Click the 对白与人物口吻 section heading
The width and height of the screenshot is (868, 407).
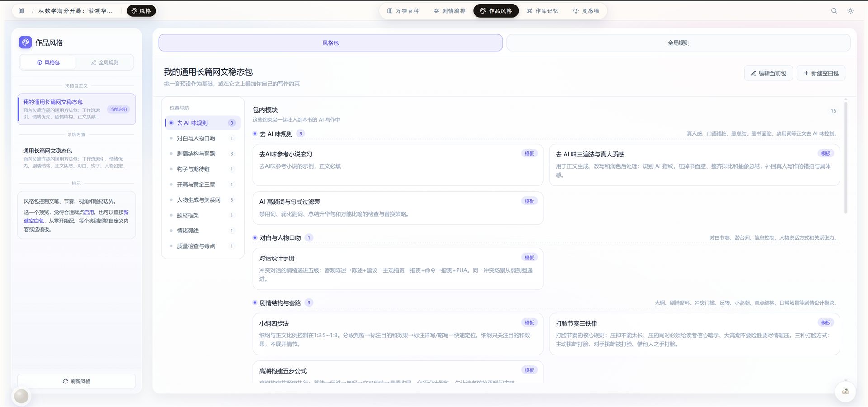(280, 238)
